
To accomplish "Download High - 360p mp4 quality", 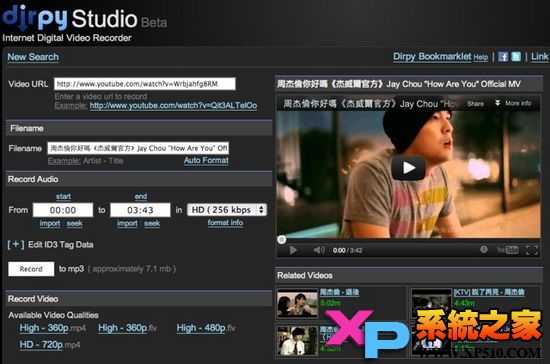I will pos(53,328).
